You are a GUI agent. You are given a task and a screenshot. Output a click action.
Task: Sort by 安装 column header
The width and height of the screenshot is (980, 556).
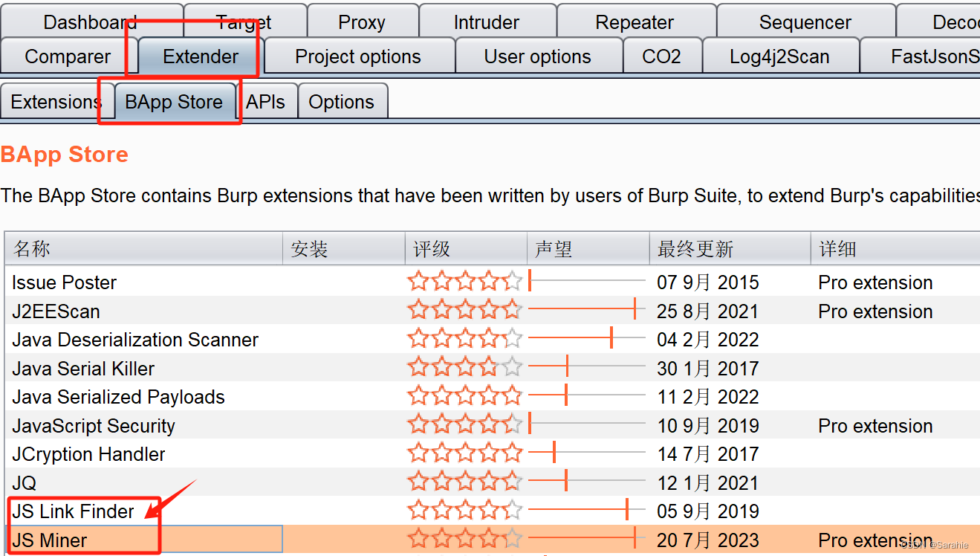[343, 248]
